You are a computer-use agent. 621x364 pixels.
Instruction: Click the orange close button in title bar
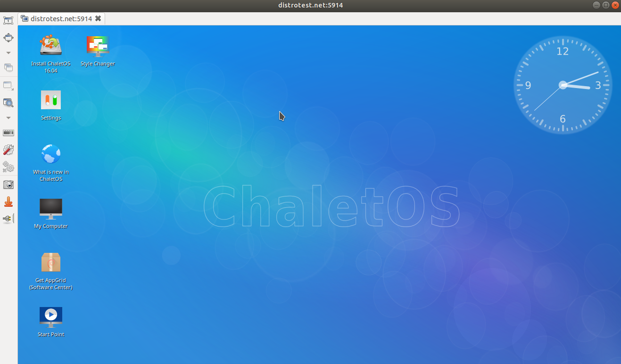click(x=615, y=5)
